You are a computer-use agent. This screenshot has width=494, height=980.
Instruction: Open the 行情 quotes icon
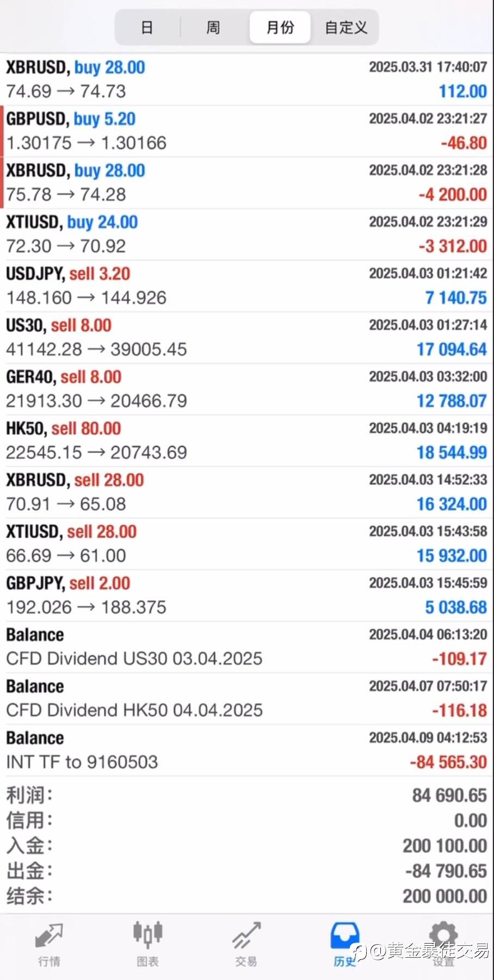tap(49, 944)
